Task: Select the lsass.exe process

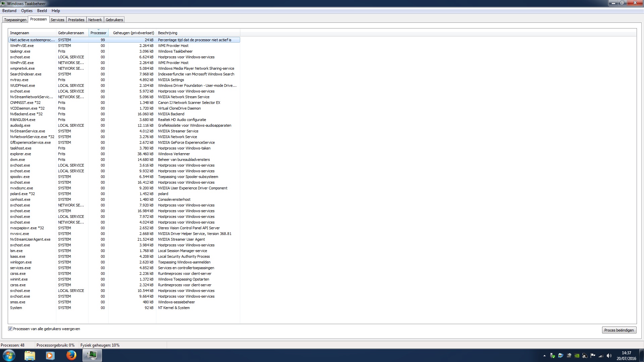Action: click(124, 256)
